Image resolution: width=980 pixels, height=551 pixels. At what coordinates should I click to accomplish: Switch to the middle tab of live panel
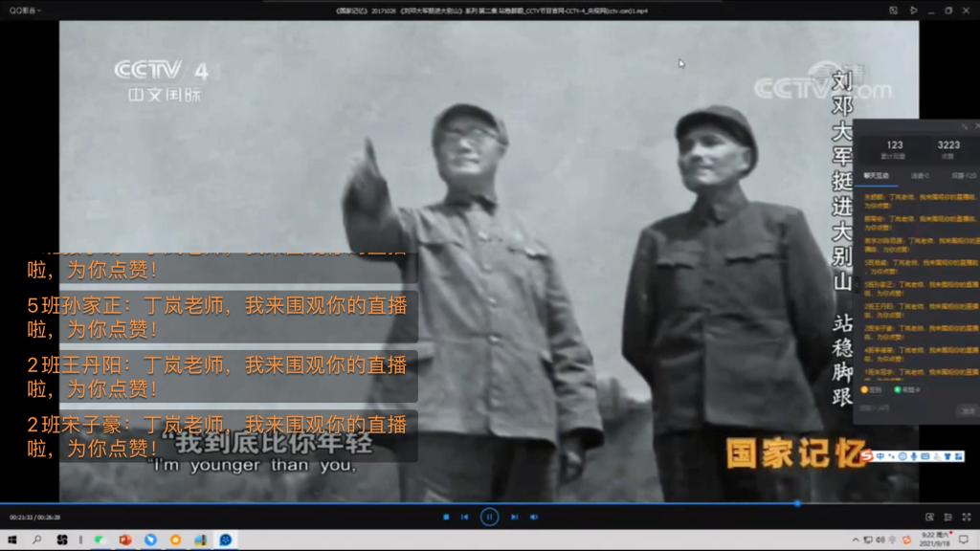(920, 175)
